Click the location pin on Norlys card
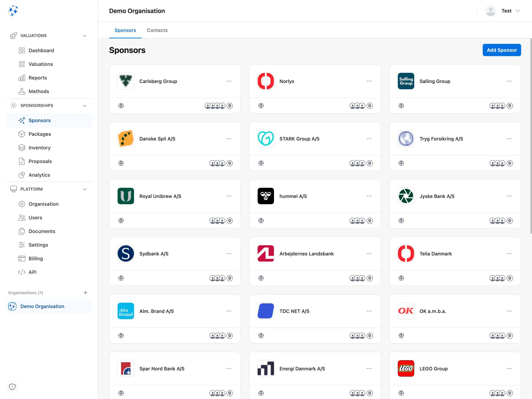532x399 pixels. pyautogui.click(x=370, y=106)
